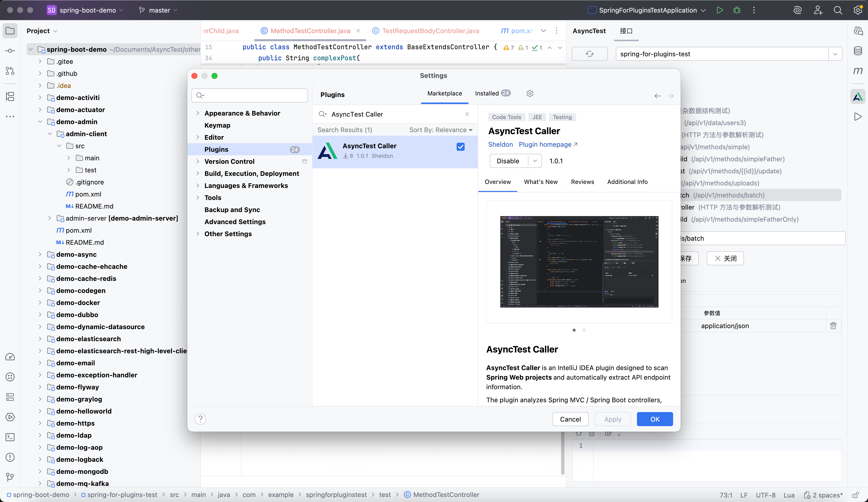
Task: Open the Terminal tool window icon
Action: 10,437
